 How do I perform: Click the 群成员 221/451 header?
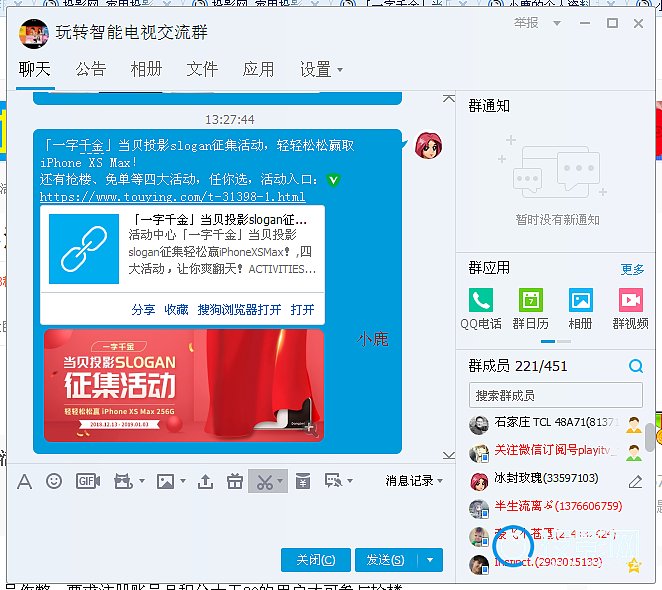pos(518,366)
